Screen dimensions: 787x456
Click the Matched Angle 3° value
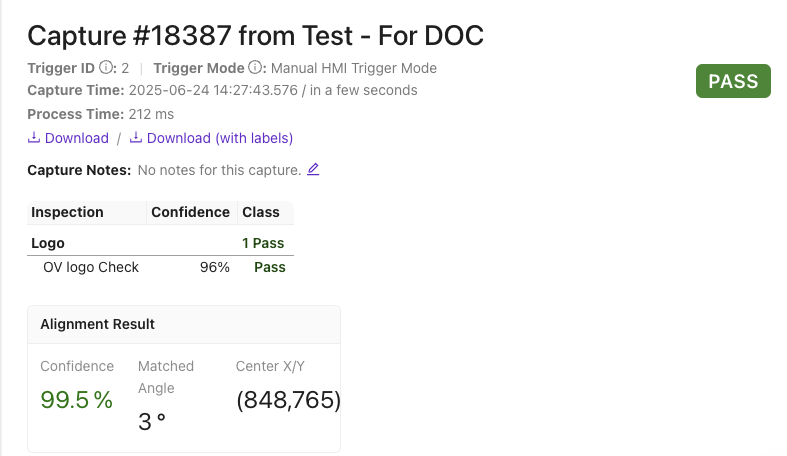(152, 422)
